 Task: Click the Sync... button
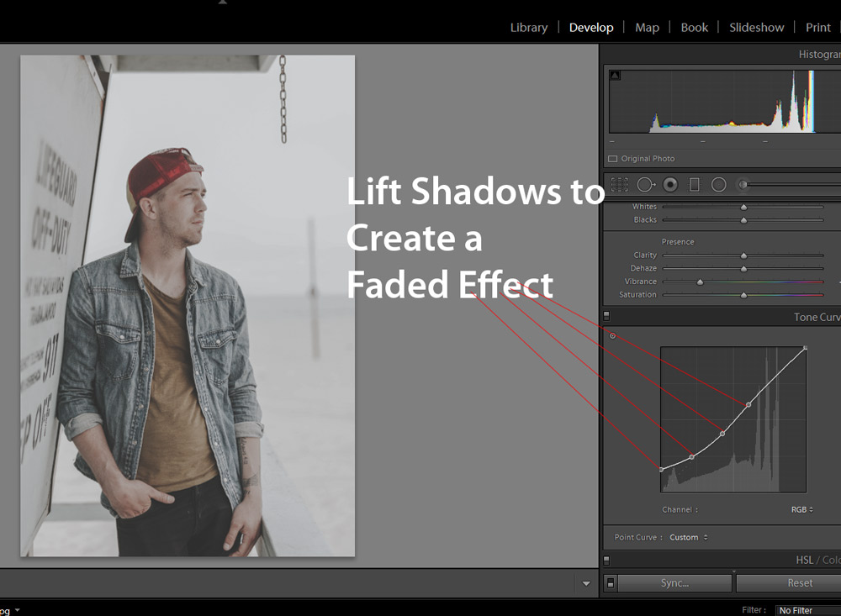674,583
